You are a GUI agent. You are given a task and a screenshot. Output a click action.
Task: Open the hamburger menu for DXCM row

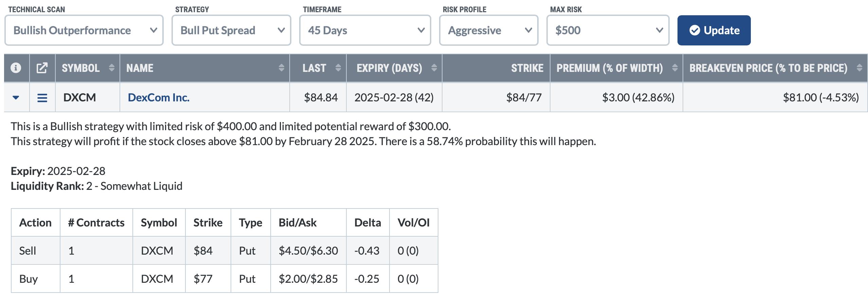tap(42, 98)
